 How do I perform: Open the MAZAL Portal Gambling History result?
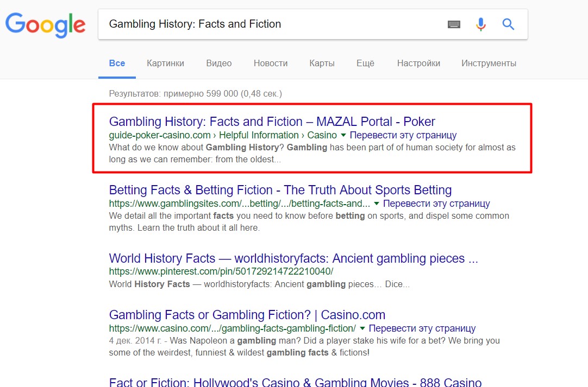272,122
